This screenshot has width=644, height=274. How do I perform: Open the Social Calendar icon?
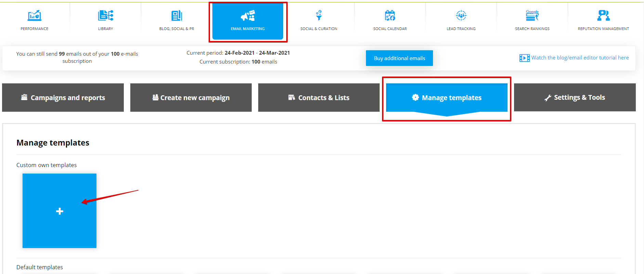coord(390,15)
